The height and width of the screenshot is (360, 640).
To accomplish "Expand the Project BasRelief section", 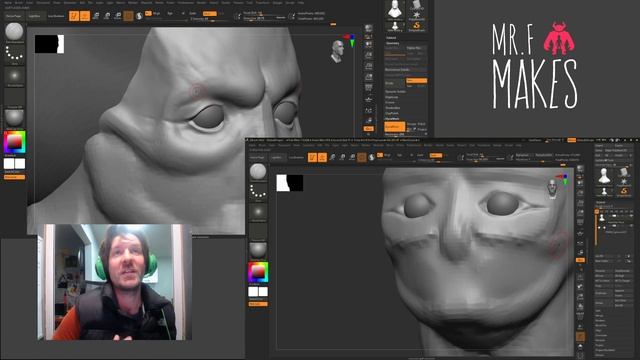I will point(605,350).
